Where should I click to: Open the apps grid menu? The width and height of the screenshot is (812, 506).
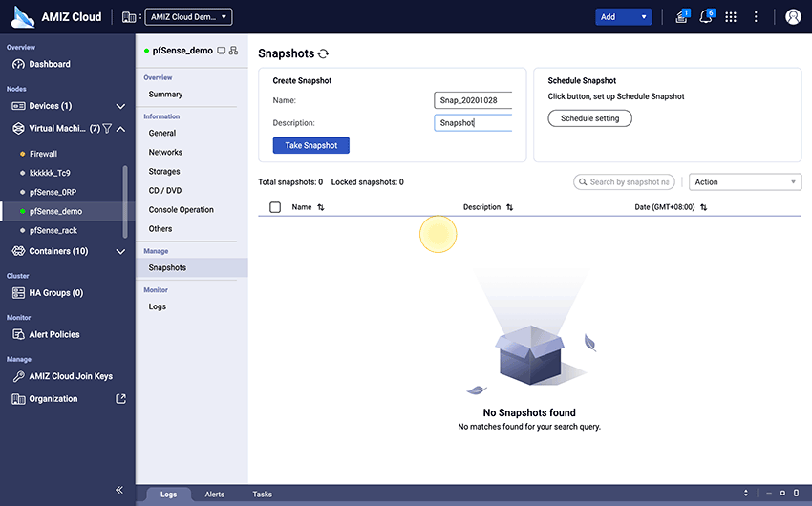coord(731,17)
